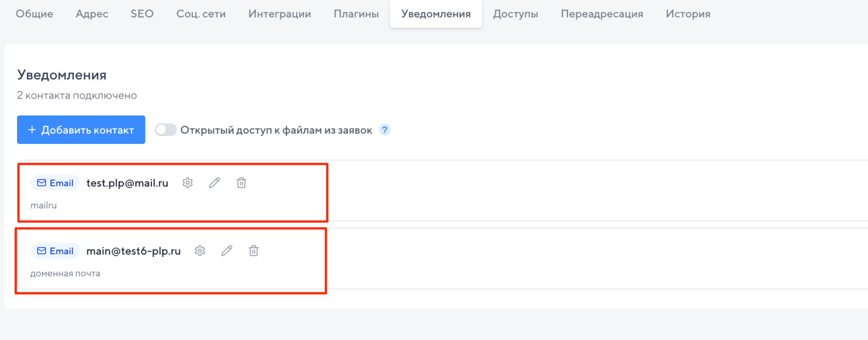Edit the main@test6-plp.ru contact with pencil
The height and width of the screenshot is (340, 868).
pos(227,251)
